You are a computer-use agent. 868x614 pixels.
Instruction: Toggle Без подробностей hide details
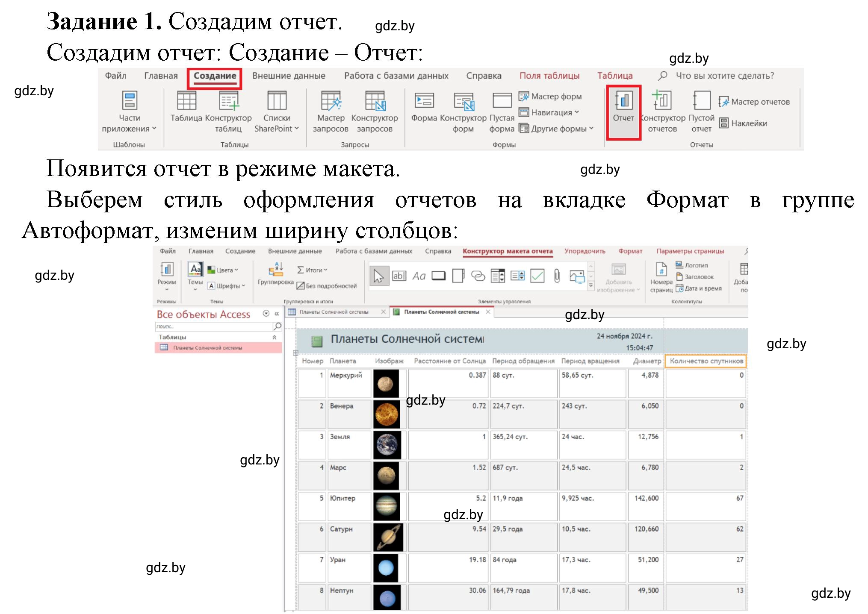[x=327, y=286]
